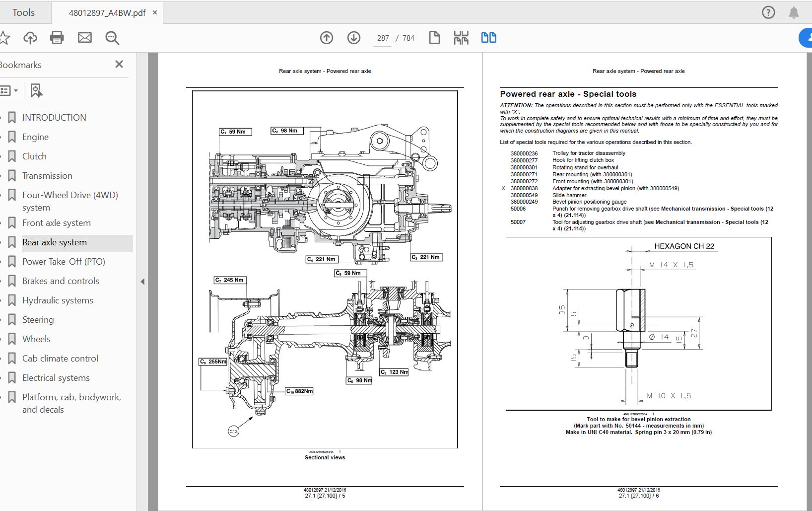Click the bookmark icon beside Steering
This screenshot has height=511, width=812.
point(12,320)
